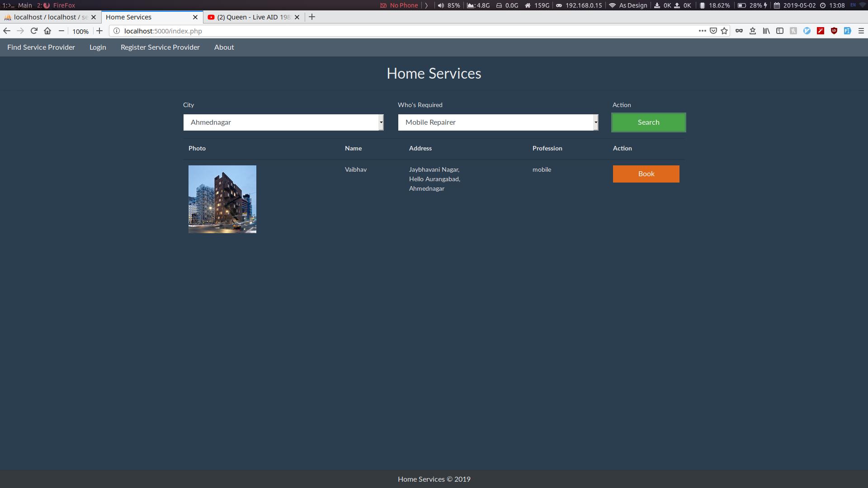Select Find Service Provider menu item
The width and height of the screenshot is (868, 488).
[41, 47]
